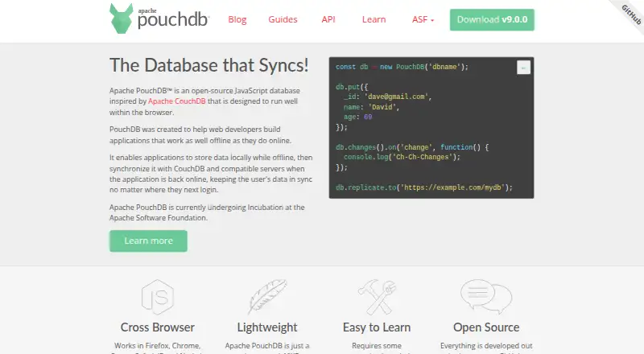Click the console.log('Ch-Ch-Changes') line
644x354 pixels.
click(402, 157)
